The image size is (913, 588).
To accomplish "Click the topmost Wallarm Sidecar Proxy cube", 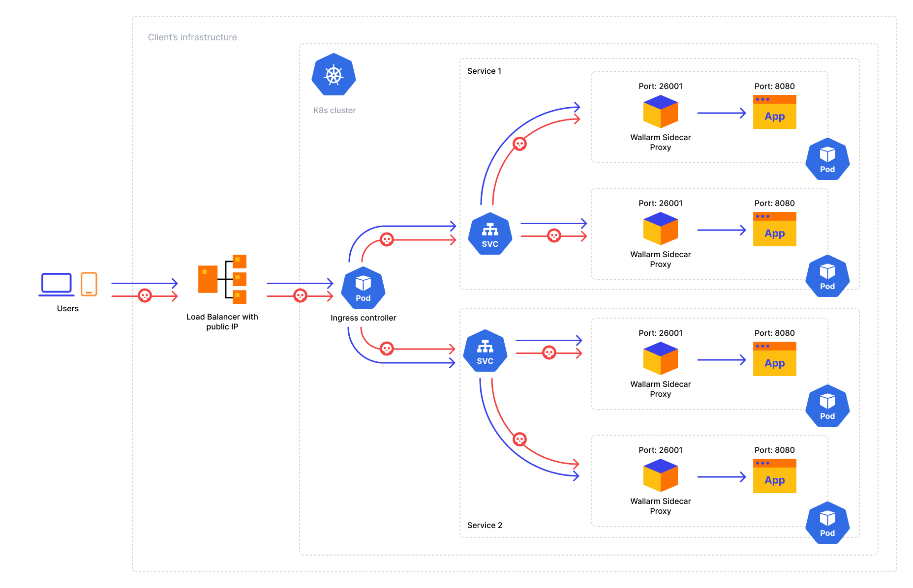I will point(660,112).
